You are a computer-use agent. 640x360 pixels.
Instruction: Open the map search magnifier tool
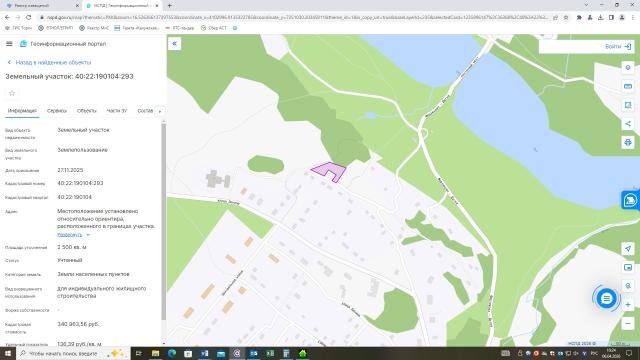pos(628,286)
